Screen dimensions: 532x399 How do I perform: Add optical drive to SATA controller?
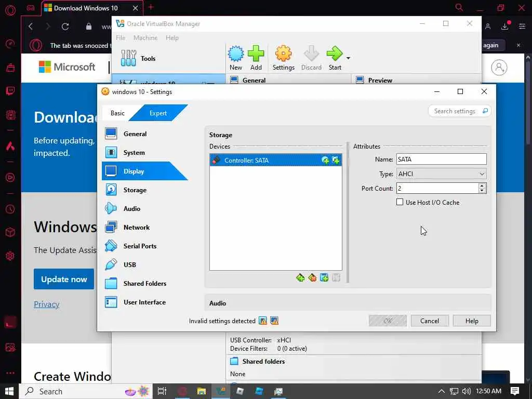point(325,161)
